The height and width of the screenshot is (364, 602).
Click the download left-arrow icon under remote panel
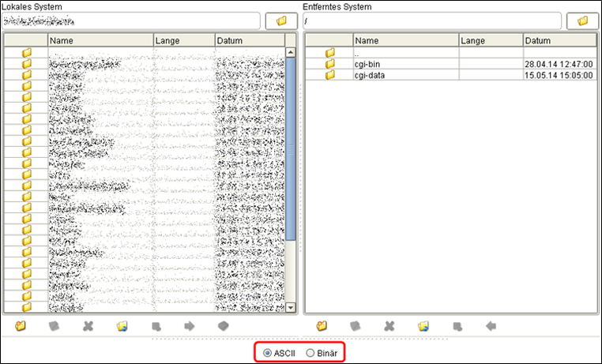(491, 325)
